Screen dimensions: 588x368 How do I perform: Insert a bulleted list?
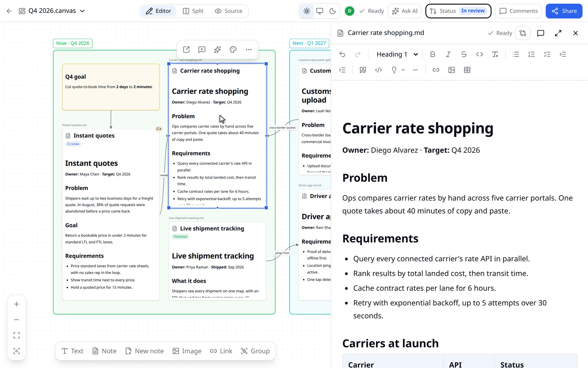point(516,54)
